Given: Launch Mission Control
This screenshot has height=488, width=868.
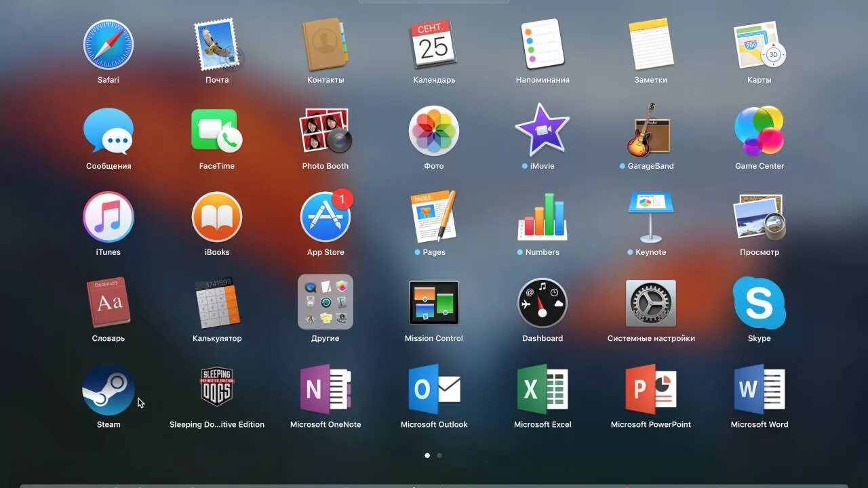Looking at the screenshot, I should coord(434,302).
